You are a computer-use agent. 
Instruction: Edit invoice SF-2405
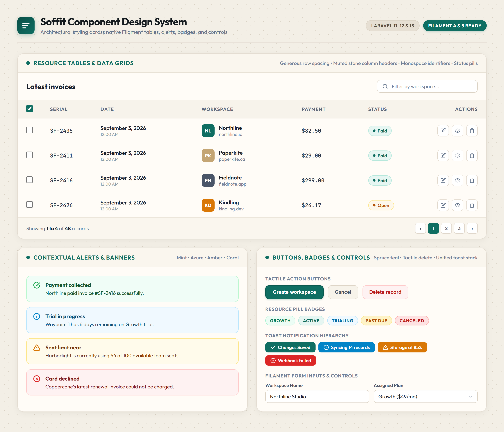(x=443, y=131)
